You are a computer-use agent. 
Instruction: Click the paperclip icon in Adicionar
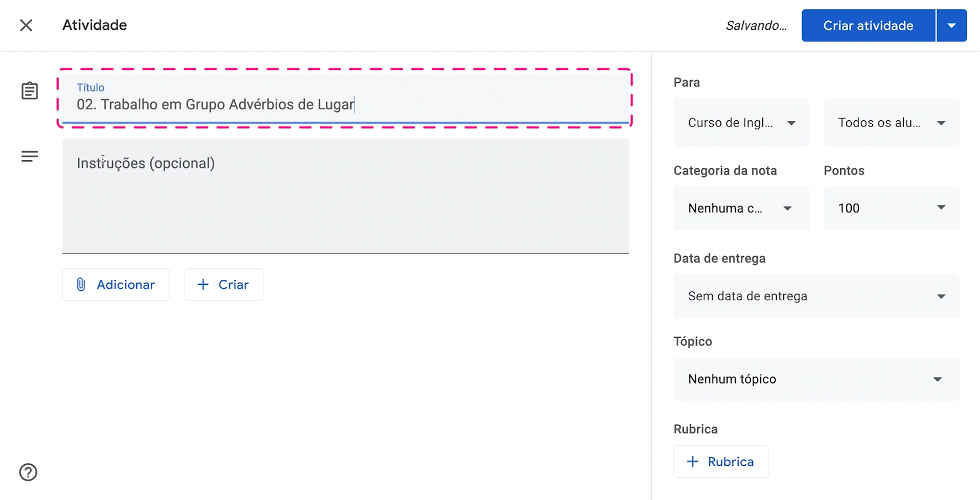81,285
